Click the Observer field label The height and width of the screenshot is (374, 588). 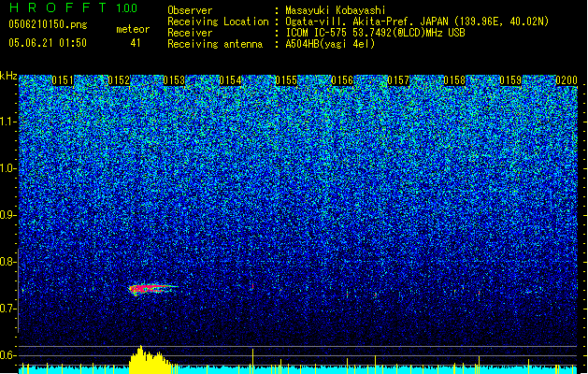tap(190, 10)
